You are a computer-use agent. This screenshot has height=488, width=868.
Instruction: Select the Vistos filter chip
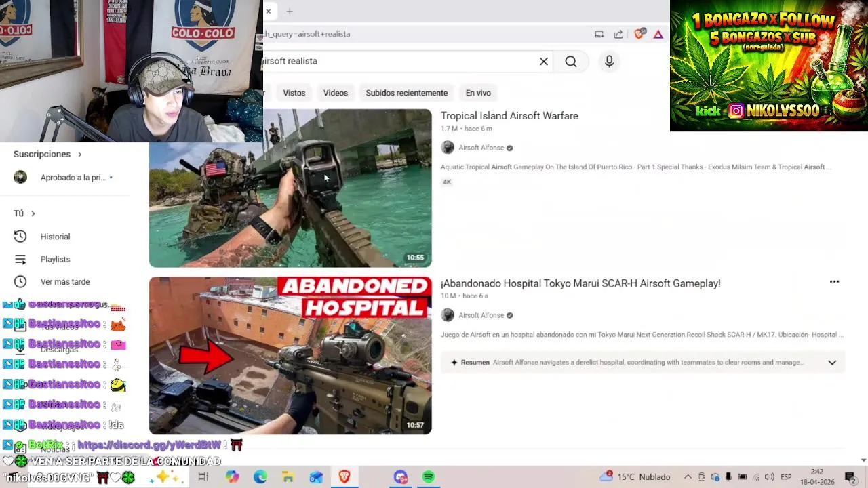pos(294,93)
